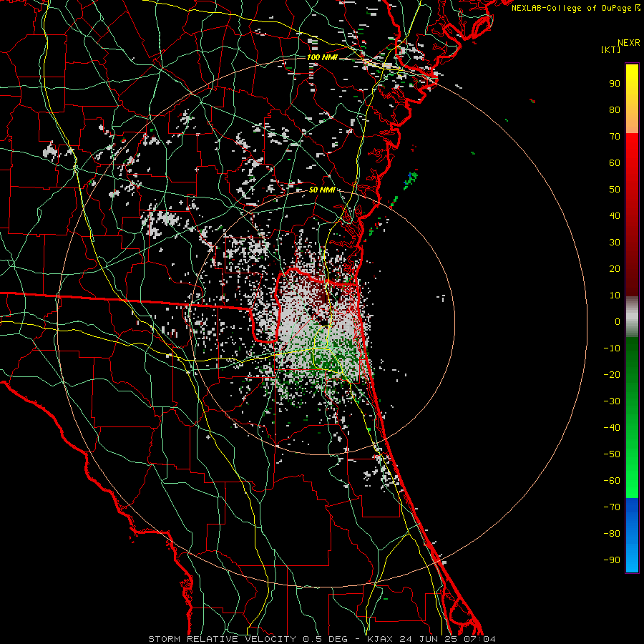644x644 pixels.
Task: Select the -50 value on the velocity scale
Action: (x=612, y=454)
